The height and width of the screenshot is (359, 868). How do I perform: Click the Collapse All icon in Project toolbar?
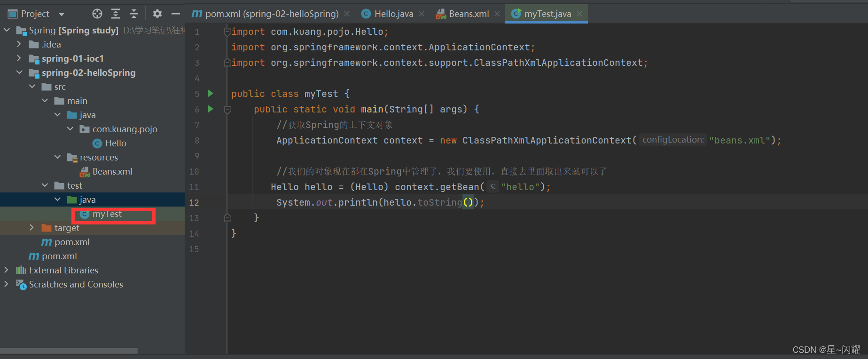point(134,14)
